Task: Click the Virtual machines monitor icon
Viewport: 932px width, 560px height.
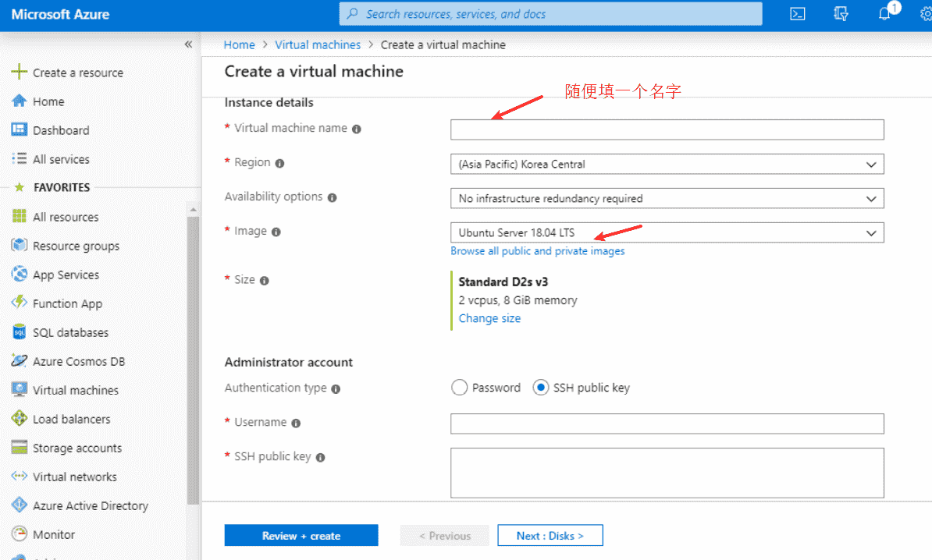Action: [19, 389]
